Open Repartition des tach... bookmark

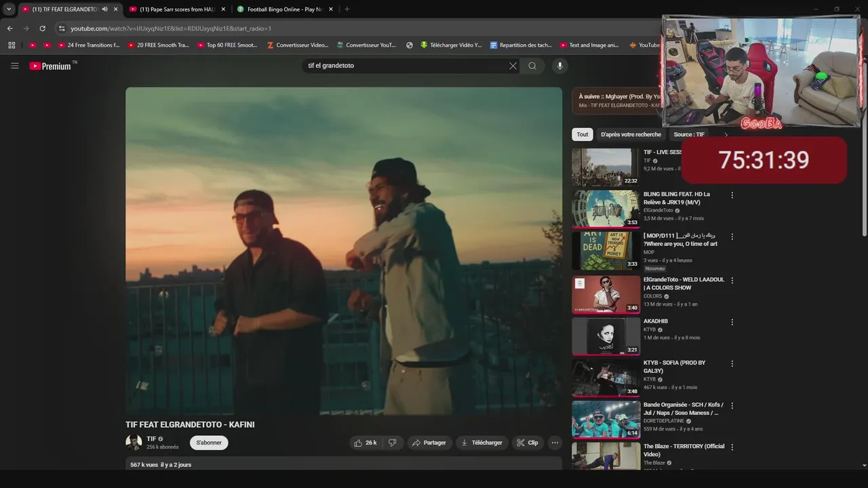(521, 45)
